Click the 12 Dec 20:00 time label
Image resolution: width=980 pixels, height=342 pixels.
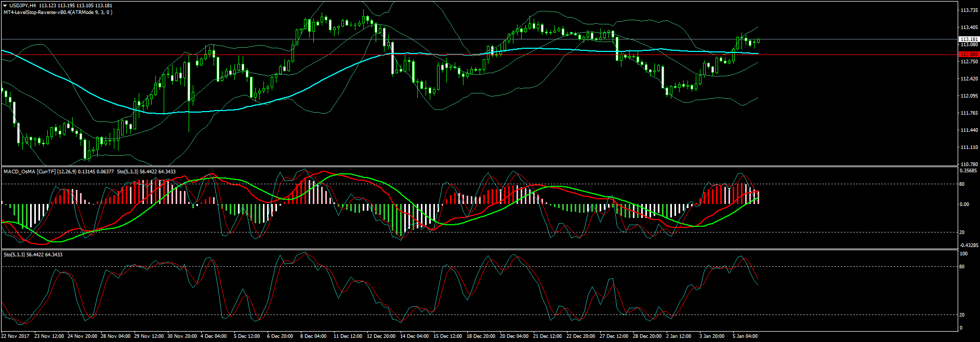tap(381, 336)
